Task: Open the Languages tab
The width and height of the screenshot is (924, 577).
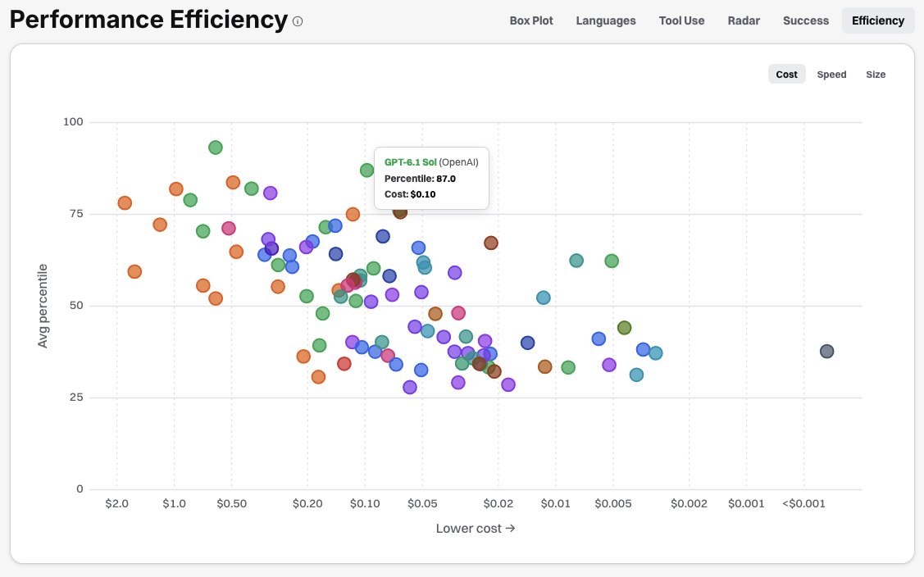Action: 606,20
